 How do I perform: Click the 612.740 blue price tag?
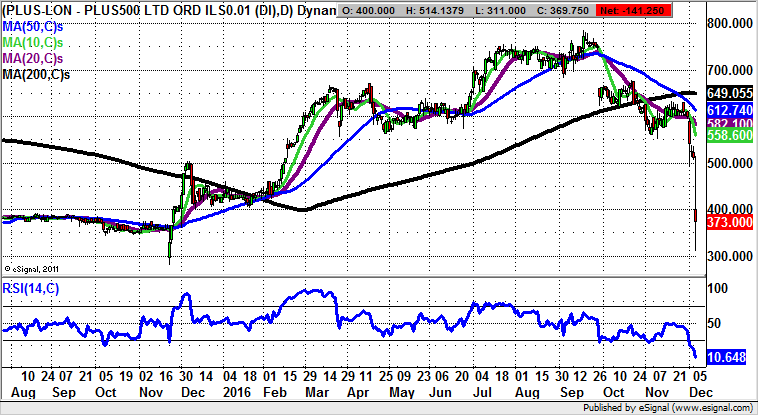(728, 108)
